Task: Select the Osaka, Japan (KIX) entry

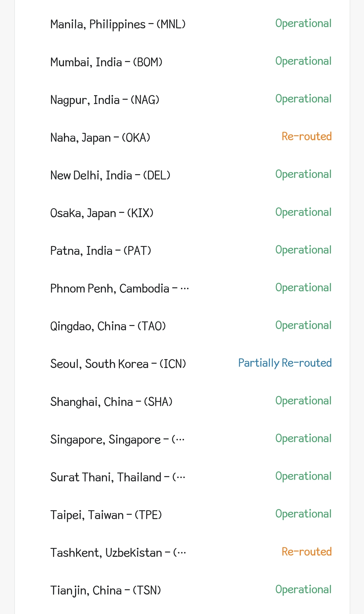Action: pyautogui.click(x=102, y=213)
